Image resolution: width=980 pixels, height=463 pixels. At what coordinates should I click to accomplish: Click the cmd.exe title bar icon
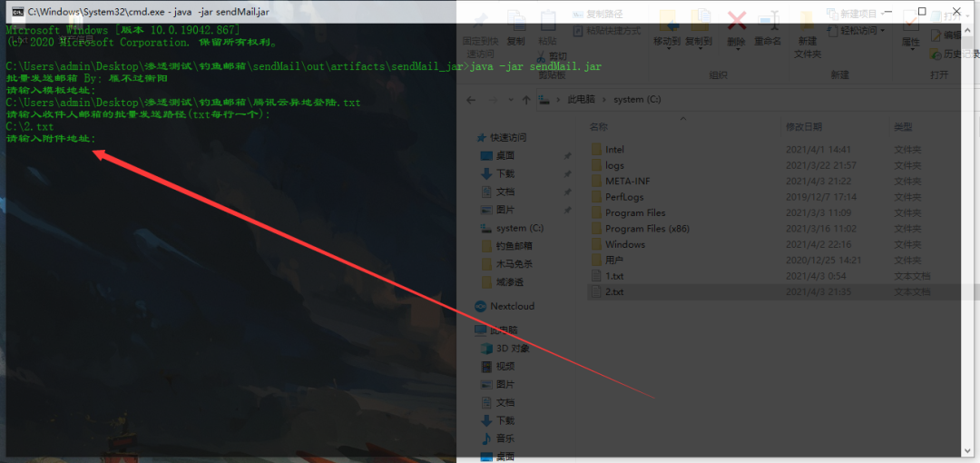point(19,11)
